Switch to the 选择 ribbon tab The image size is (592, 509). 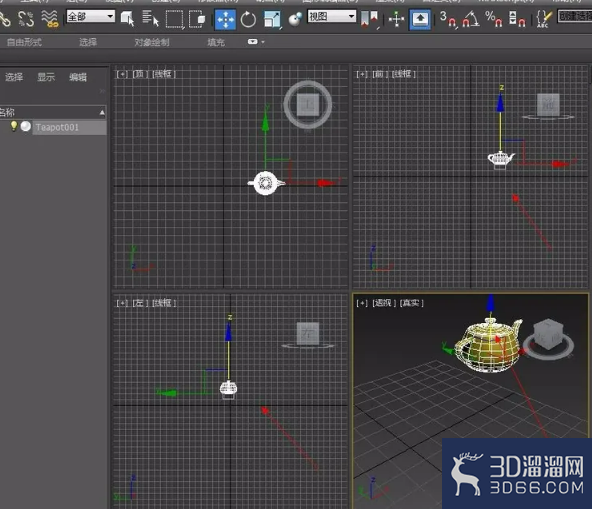coord(88,42)
